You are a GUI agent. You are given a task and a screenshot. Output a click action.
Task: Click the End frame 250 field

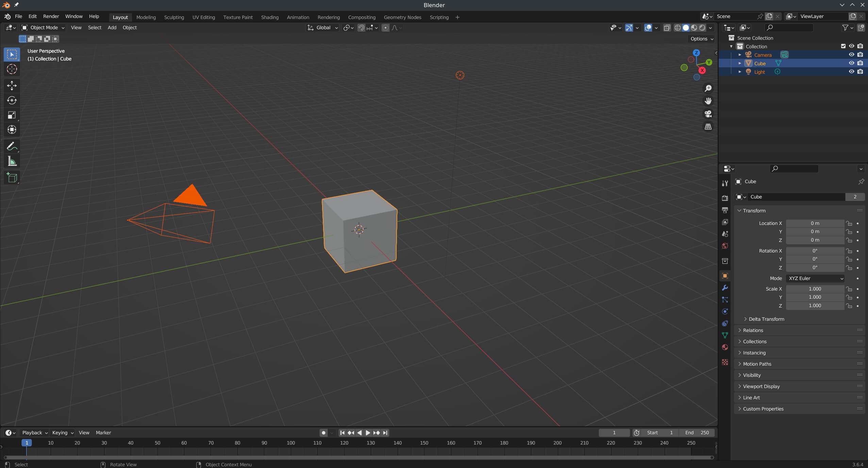[x=697, y=433]
